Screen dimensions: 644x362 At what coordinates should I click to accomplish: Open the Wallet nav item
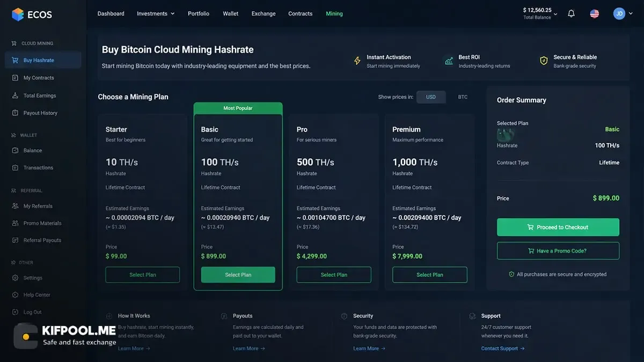pos(231,13)
